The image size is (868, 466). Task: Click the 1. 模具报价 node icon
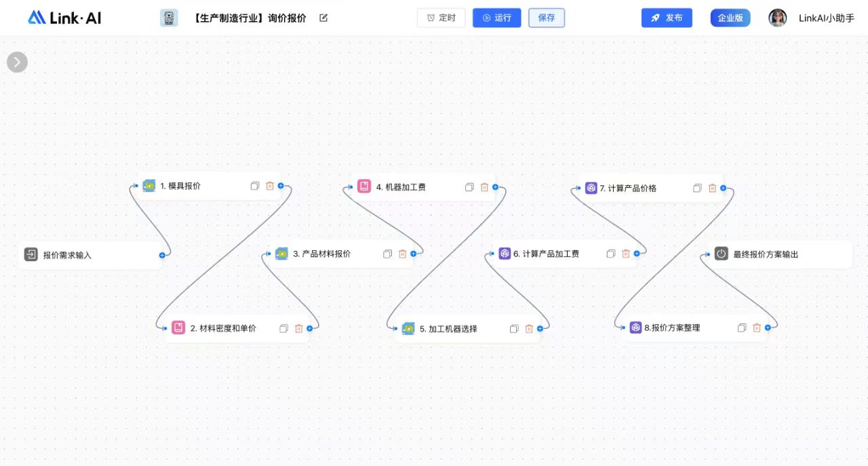click(149, 186)
